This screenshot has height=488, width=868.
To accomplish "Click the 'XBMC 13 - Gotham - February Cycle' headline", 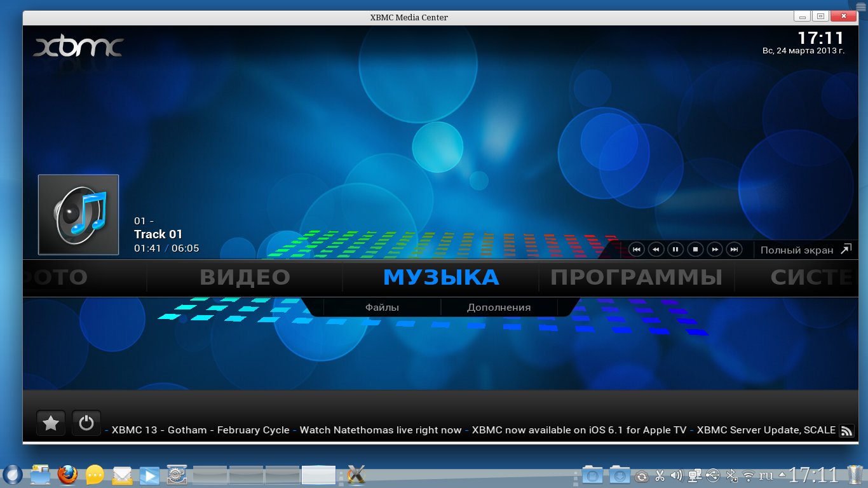I will coord(200,430).
